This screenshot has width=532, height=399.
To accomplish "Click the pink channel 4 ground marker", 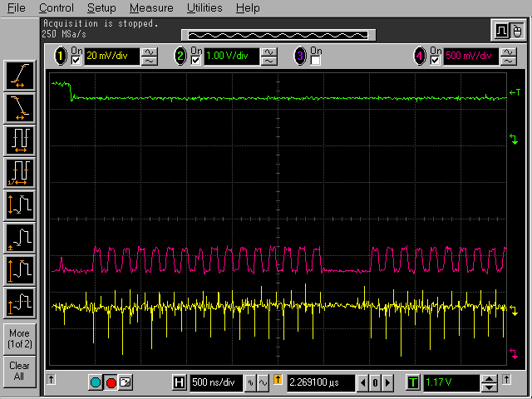I will point(514,353).
